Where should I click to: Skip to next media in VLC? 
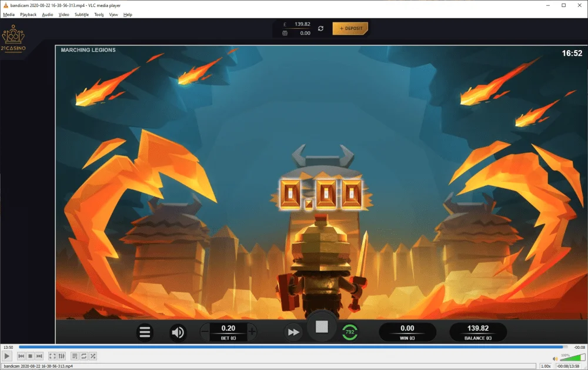[39, 356]
